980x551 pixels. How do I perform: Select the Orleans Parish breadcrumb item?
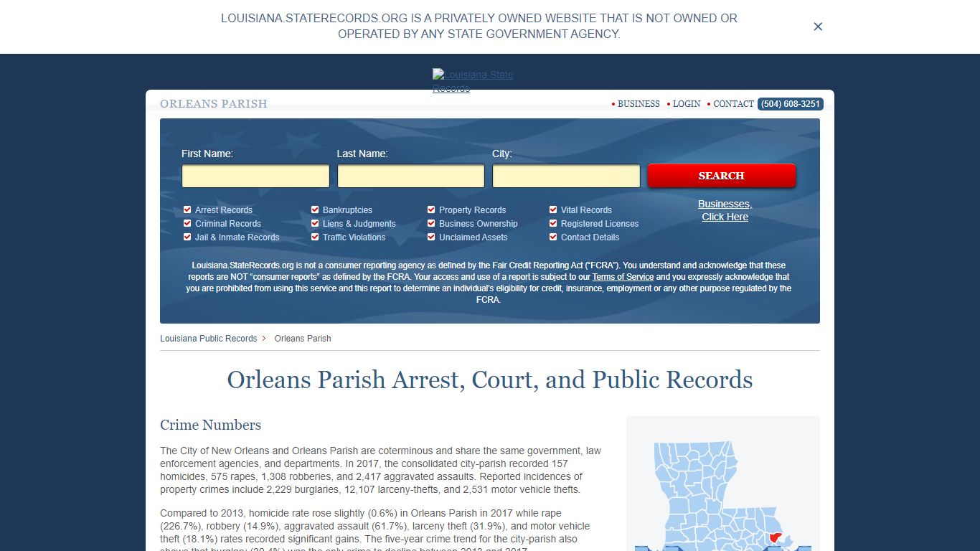[303, 338]
